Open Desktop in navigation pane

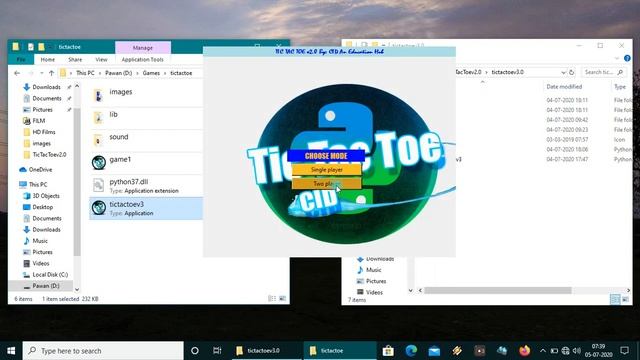tap(42, 207)
